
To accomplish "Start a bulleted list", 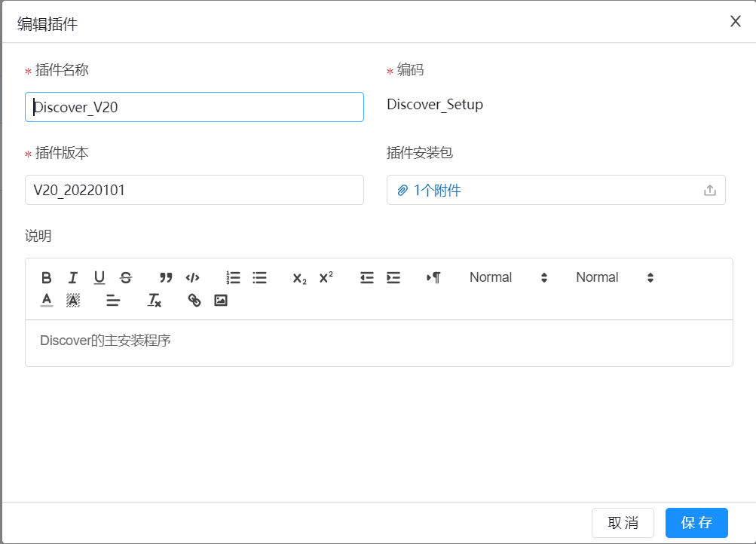I will 259,277.
